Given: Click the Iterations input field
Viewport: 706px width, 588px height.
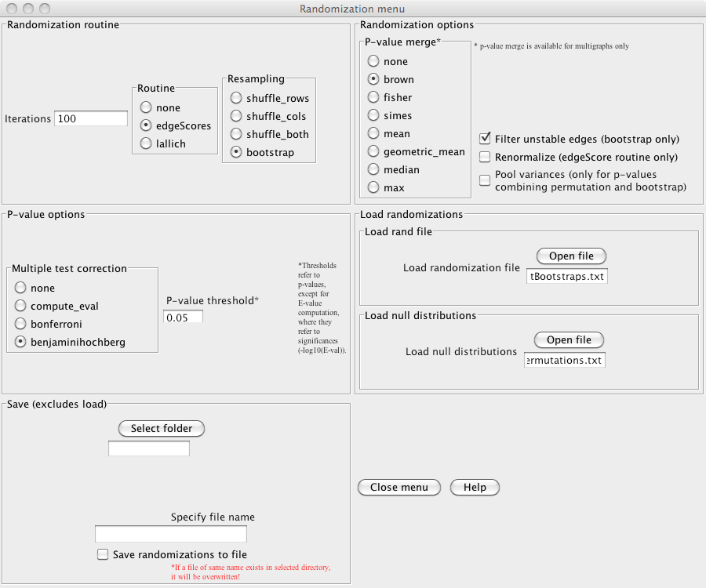Looking at the screenshot, I should click(90, 119).
